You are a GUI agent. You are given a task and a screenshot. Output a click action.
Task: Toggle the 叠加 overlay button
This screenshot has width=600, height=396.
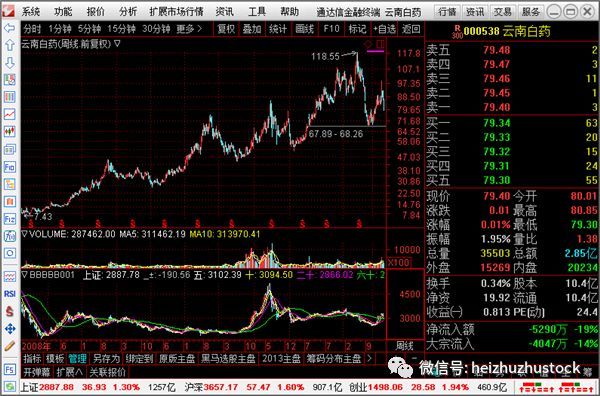tap(252, 29)
